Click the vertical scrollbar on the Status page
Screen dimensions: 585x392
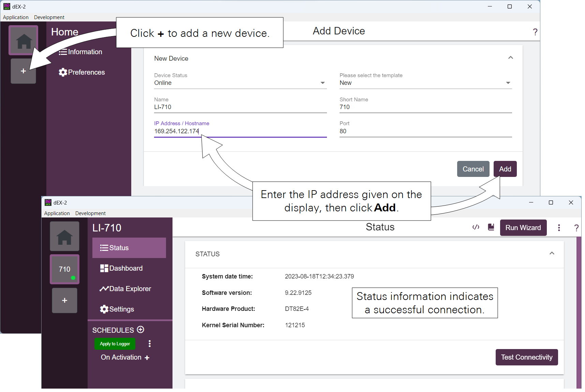pyautogui.click(x=579, y=313)
